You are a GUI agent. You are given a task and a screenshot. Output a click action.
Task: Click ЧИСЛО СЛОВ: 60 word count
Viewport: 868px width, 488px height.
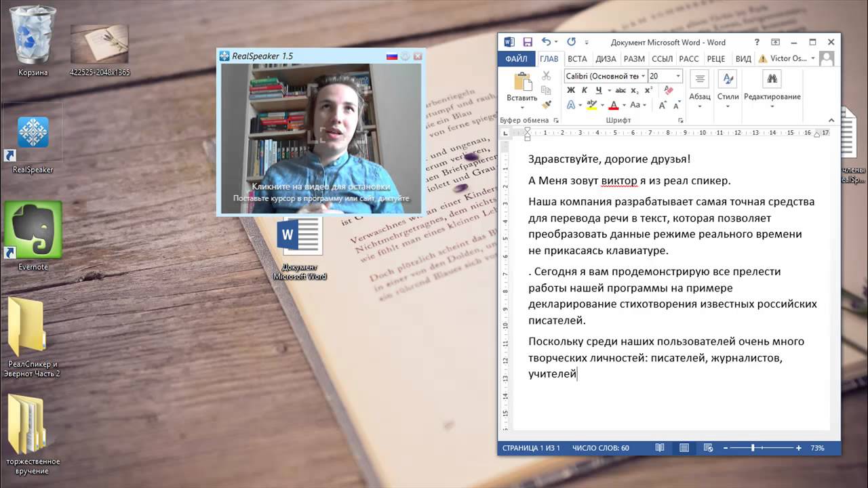click(x=601, y=448)
